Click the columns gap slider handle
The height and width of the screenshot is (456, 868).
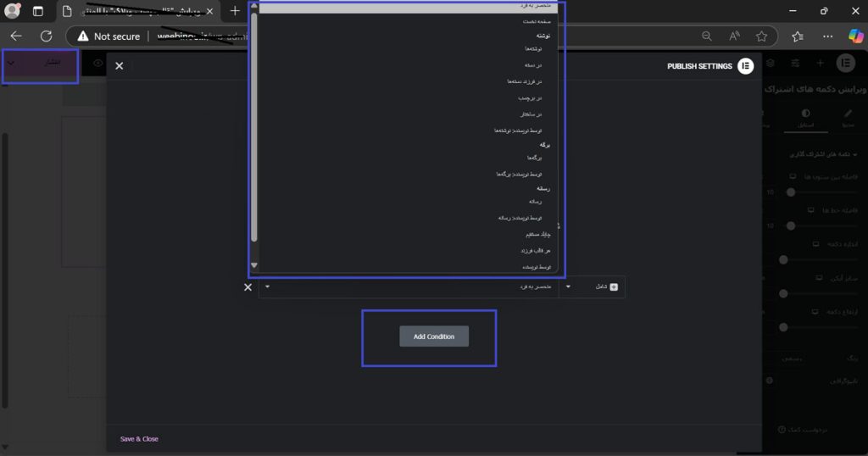point(791,192)
